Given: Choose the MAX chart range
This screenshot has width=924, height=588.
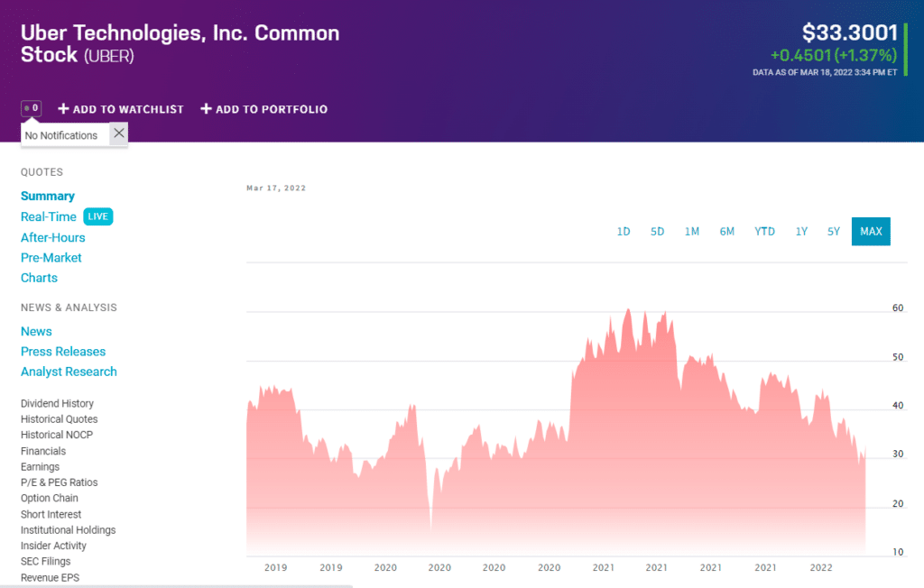Looking at the screenshot, I should point(871,232).
